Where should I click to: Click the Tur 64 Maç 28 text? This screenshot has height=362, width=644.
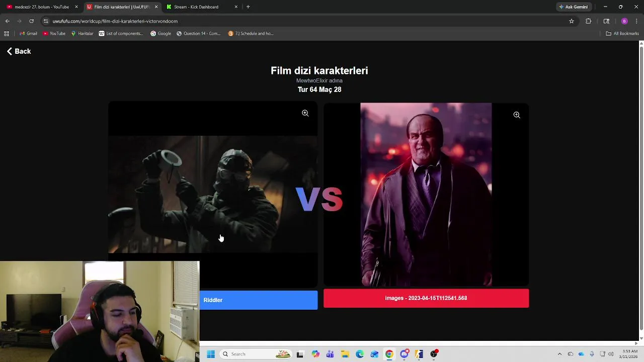[x=319, y=89]
